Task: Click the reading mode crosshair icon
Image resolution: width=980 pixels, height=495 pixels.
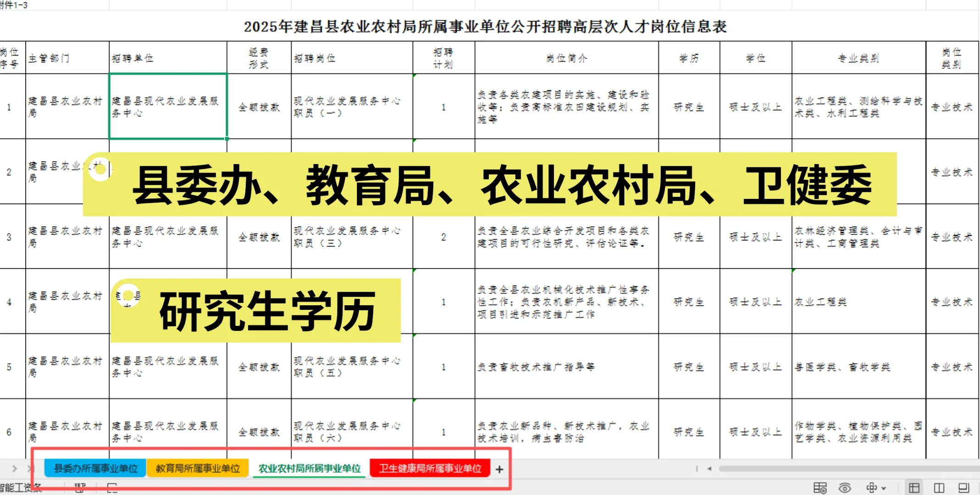Action: (x=871, y=488)
